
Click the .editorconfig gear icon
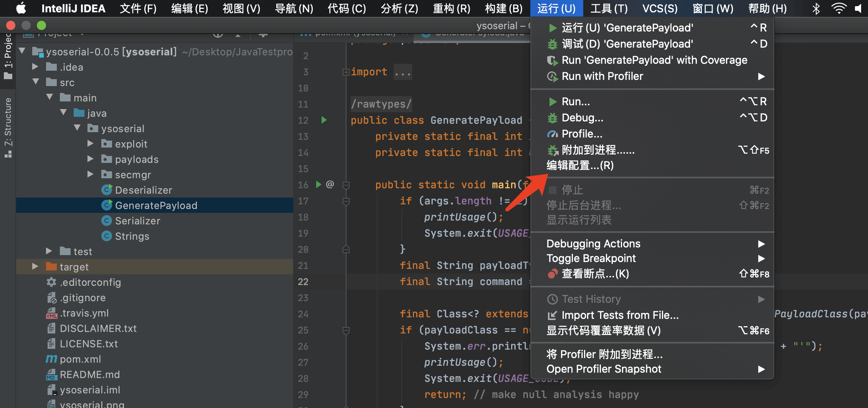51,282
